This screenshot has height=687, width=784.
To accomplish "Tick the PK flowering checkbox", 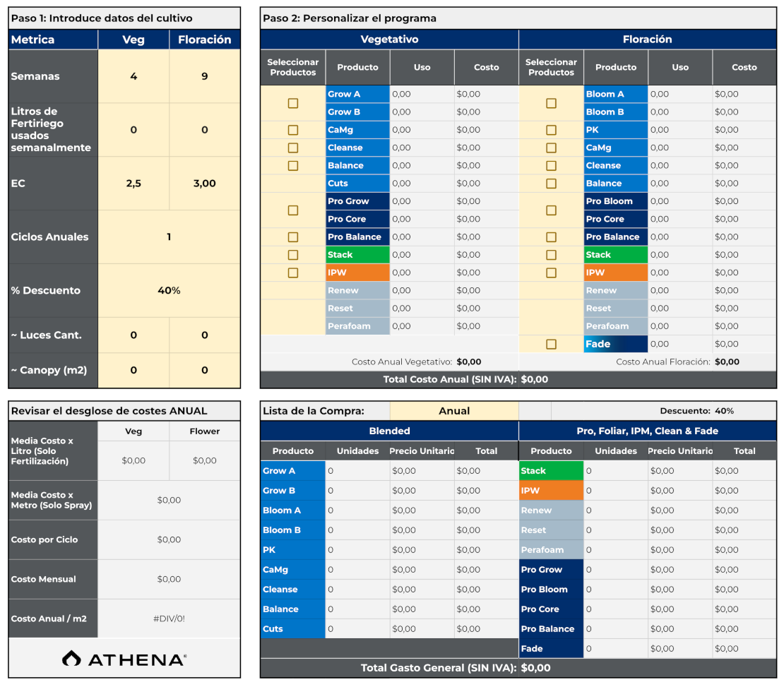I will [x=551, y=130].
